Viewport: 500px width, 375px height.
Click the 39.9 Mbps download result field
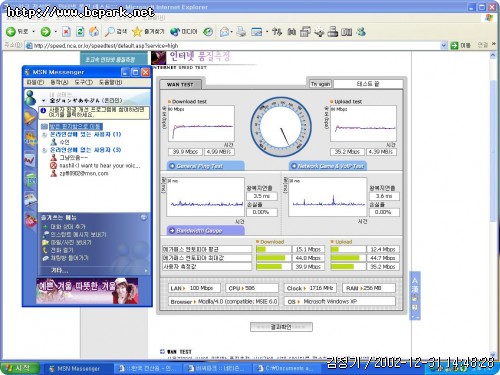[185, 152]
